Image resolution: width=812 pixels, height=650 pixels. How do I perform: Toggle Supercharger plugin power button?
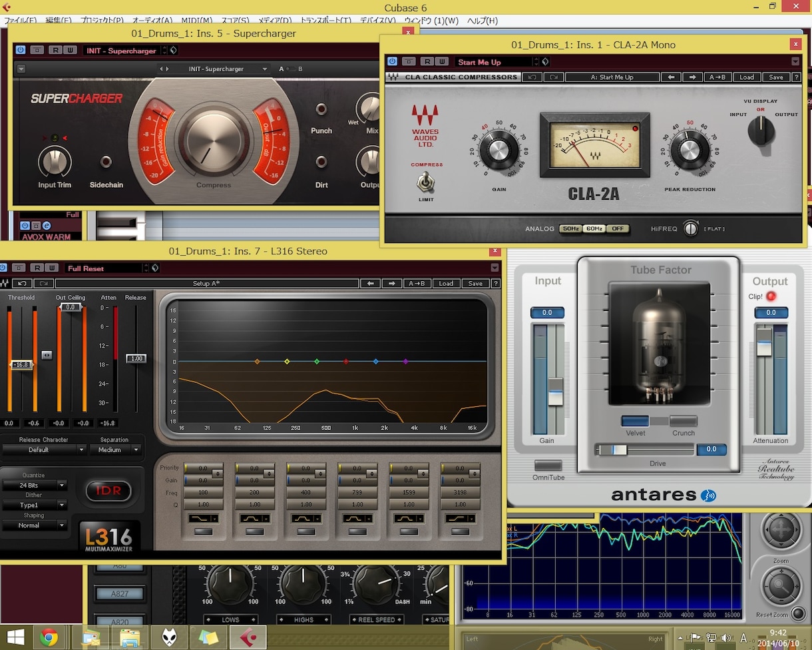20,50
